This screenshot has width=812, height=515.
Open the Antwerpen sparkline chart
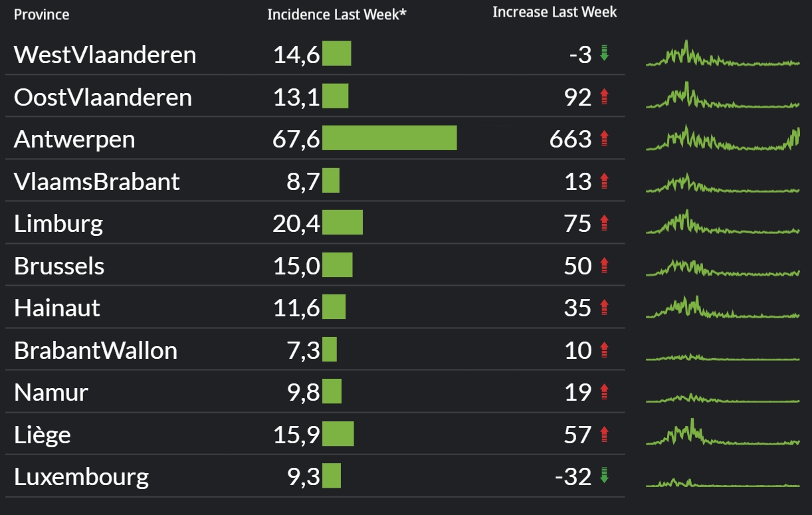click(x=722, y=140)
